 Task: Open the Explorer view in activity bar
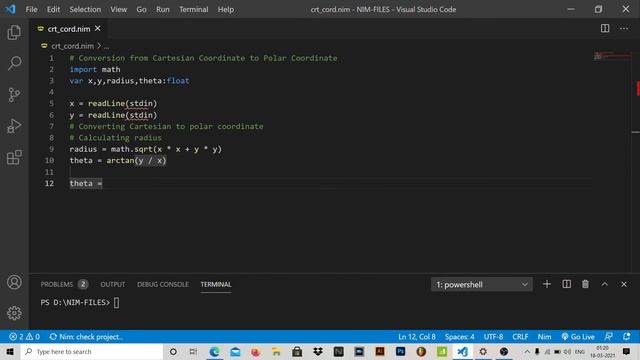pos(14,32)
